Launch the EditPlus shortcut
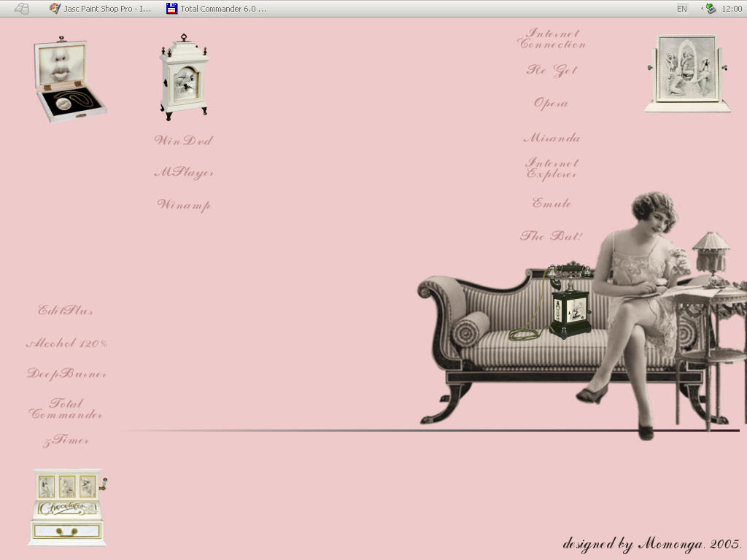Viewport: 747px width, 560px height. (65, 311)
